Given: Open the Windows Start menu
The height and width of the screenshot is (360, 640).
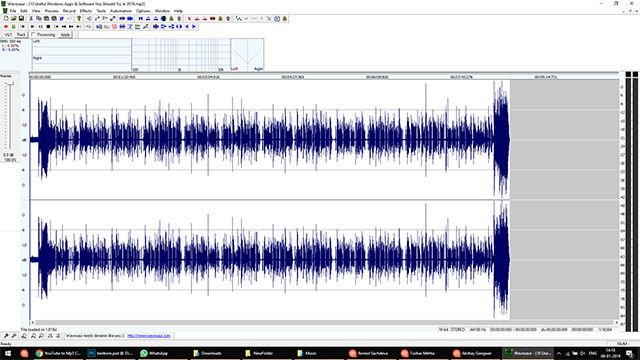Looking at the screenshot, I should [x=8, y=353].
